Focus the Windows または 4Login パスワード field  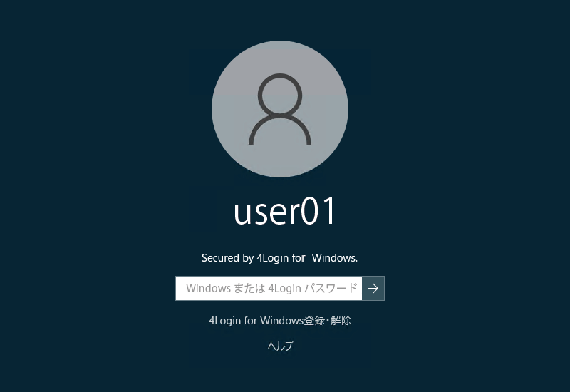(269, 289)
